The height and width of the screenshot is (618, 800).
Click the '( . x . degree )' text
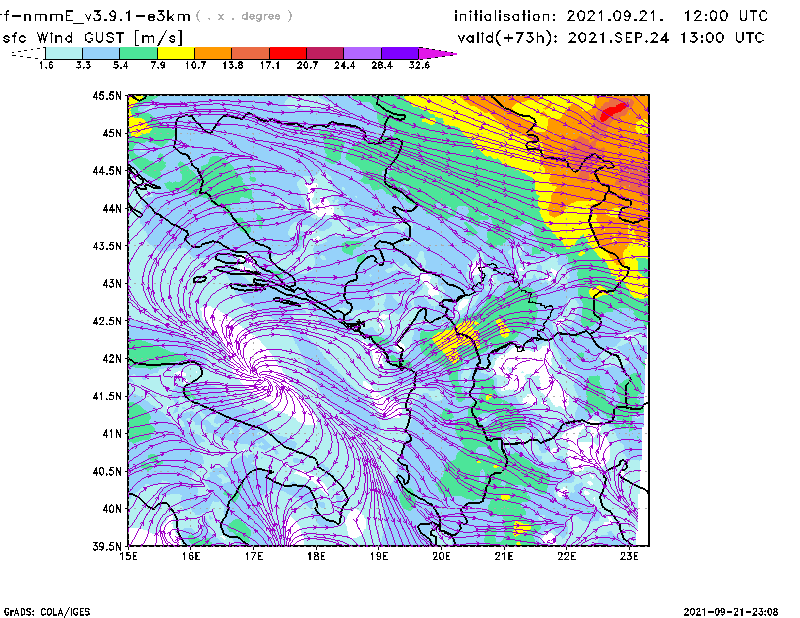point(244,16)
